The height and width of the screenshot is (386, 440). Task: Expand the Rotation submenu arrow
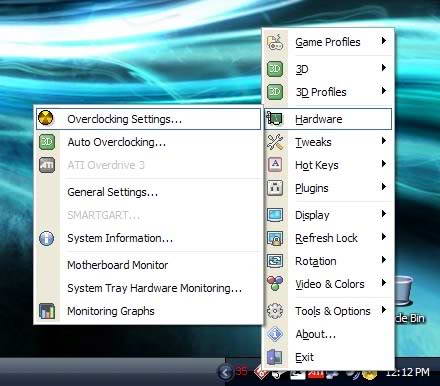[x=384, y=260]
